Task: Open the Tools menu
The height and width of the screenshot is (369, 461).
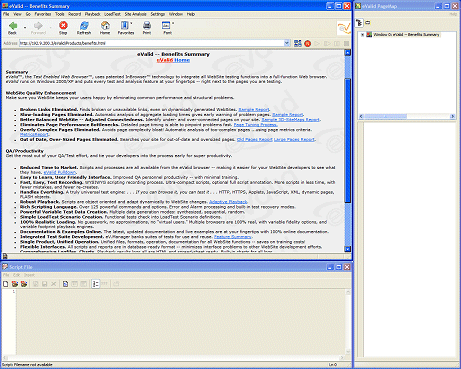Action: (60, 14)
